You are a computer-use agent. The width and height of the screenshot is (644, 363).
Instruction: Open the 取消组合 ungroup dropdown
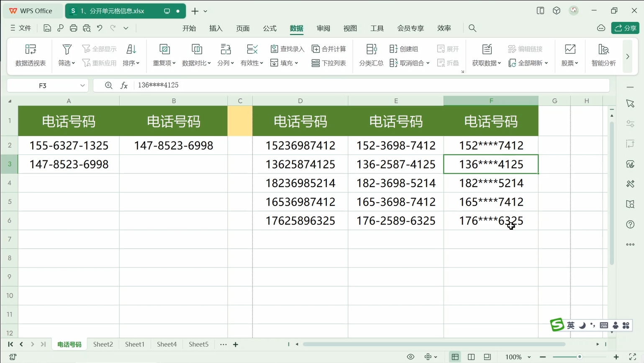coord(409,63)
